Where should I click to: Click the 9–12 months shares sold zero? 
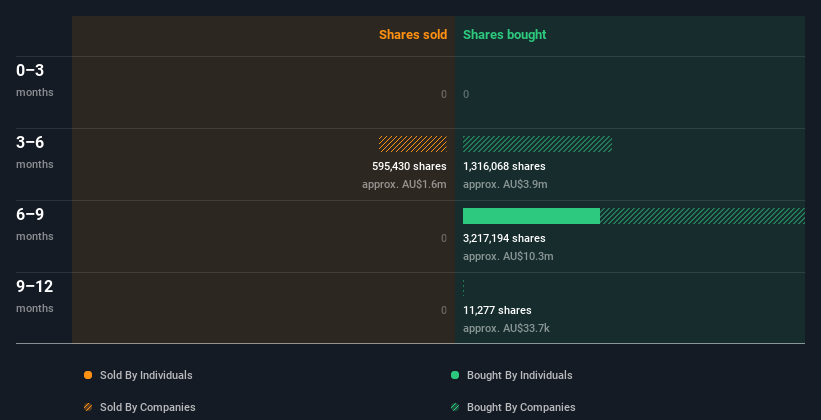(x=444, y=310)
